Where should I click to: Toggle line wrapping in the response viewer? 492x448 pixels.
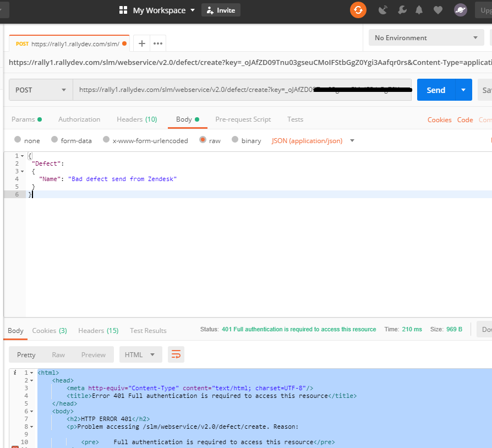[x=176, y=354]
